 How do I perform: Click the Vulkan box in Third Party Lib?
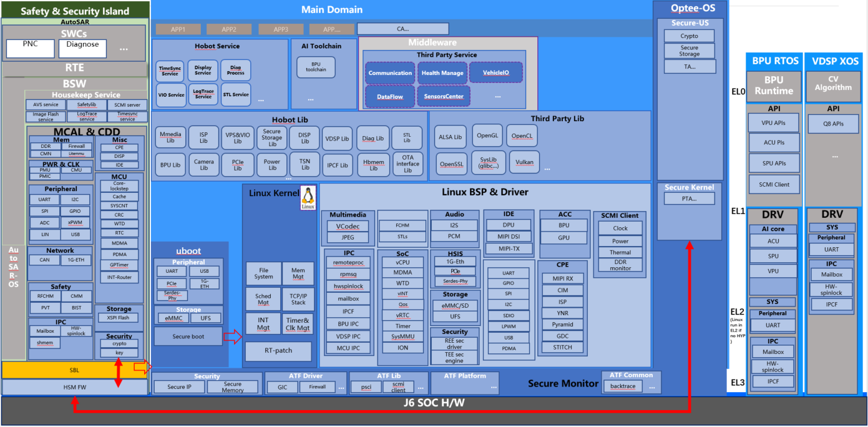(x=524, y=162)
